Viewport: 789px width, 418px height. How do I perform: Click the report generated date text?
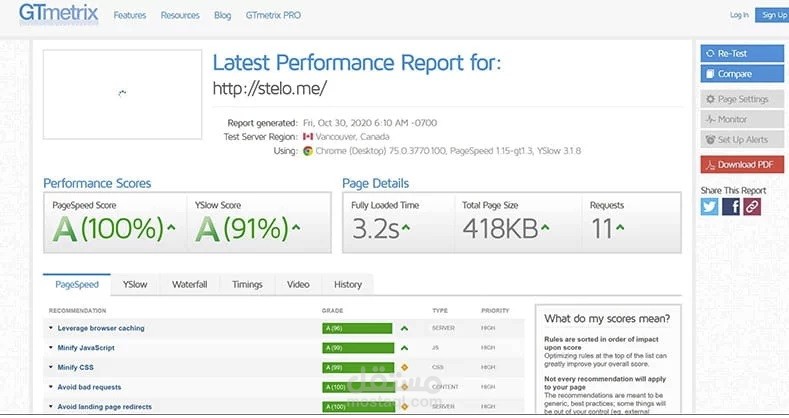[370, 123]
